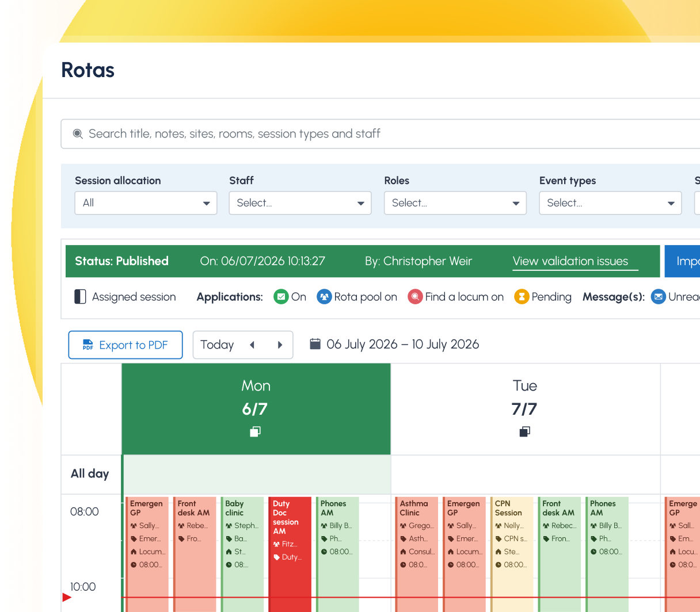
Task: Click Nelly staff name in CPN Session
Action: [x=513, y=526]
